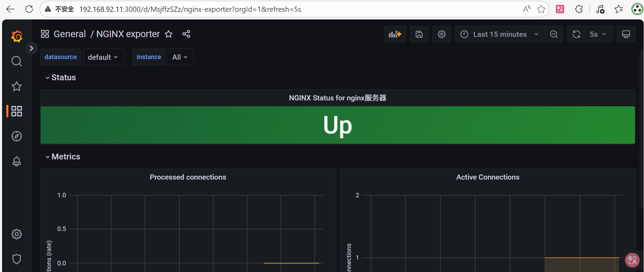Add page to favorites with star icon
Screen dimensions: 644x272
541,9
